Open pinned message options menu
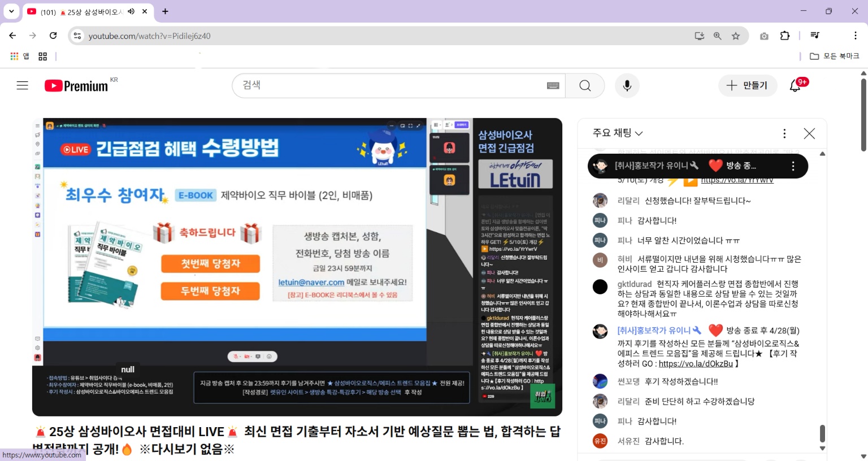 coord(793,166)
